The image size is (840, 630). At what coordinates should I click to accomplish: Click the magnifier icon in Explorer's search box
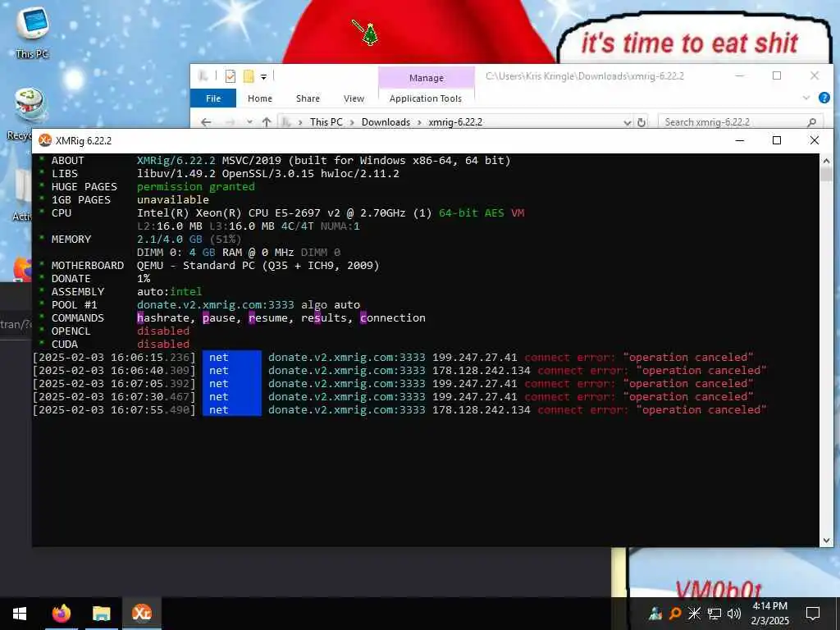(x=811, y=122)
